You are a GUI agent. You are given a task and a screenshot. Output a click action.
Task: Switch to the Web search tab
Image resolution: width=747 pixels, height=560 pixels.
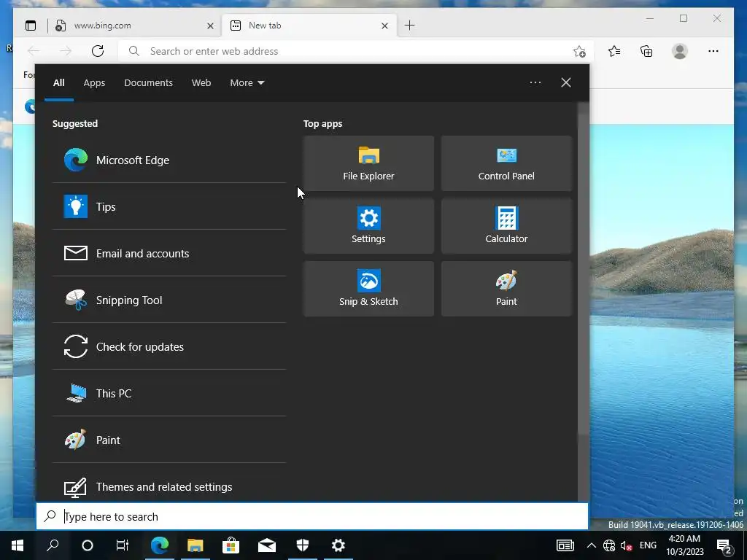point(201,83)
